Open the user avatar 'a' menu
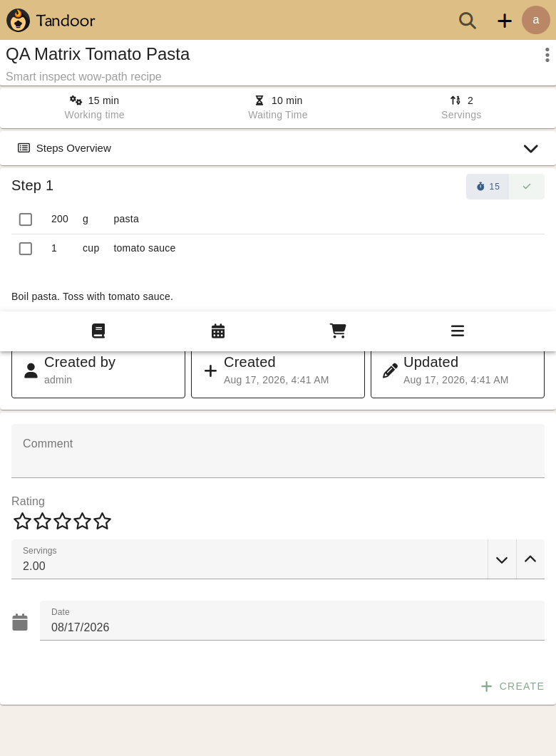The height and width of the screenshot is (756, 556). pos(536,20)
